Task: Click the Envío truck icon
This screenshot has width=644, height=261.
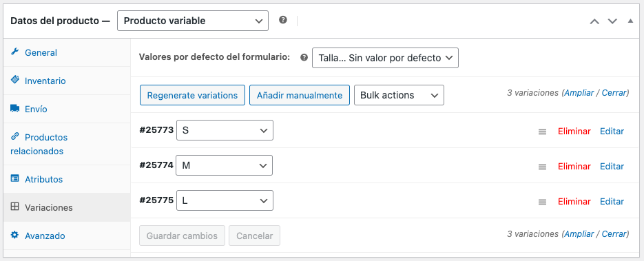Action: [14, 108]
